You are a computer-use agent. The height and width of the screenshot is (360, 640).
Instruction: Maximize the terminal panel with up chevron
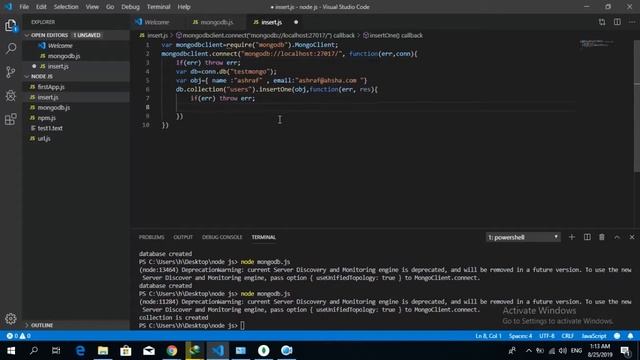pyautogui.click(x=617, y=237)
